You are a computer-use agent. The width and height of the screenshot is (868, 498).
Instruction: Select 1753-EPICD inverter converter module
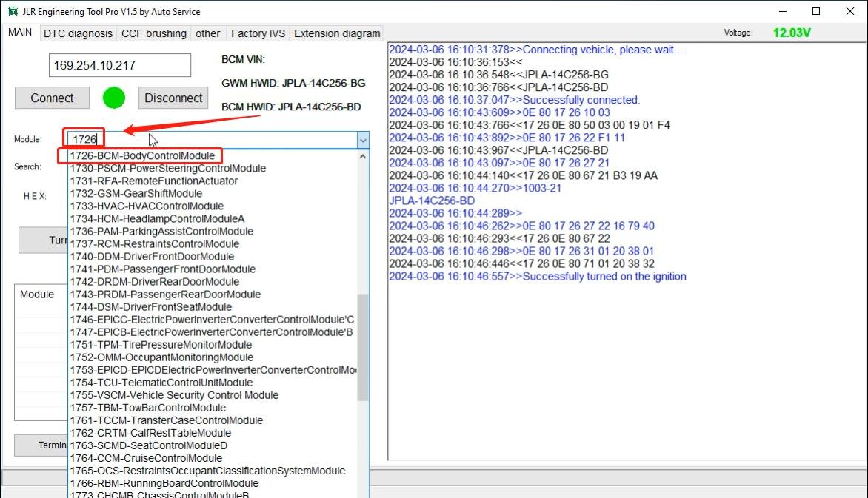(213, 370)
